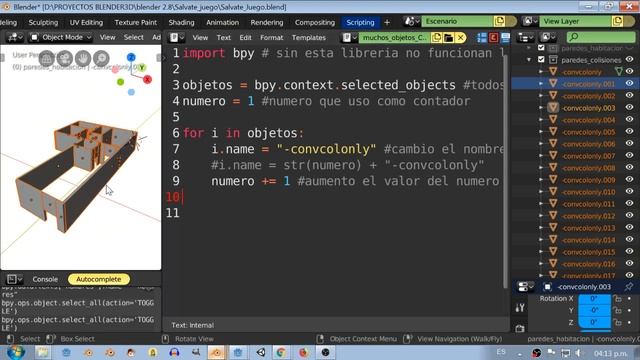Click Unity icon in Windows taskbar

click(261, 352)
